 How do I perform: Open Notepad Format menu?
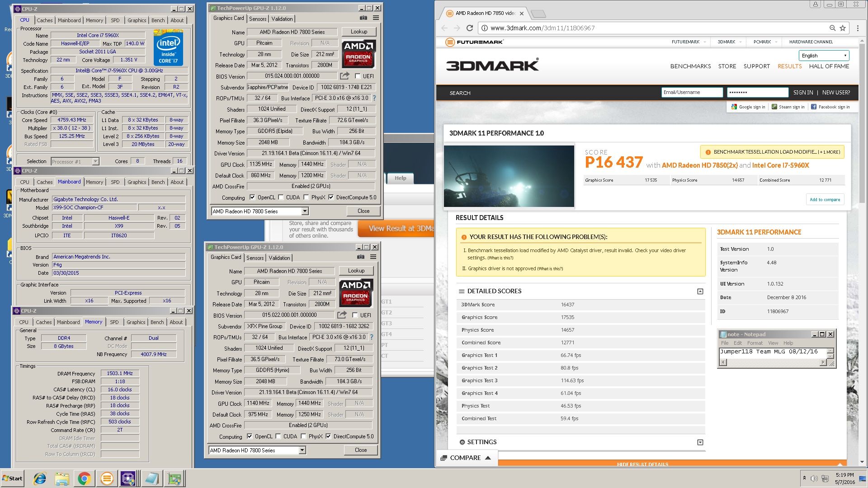pyautogui.click(x=755, y=343)
